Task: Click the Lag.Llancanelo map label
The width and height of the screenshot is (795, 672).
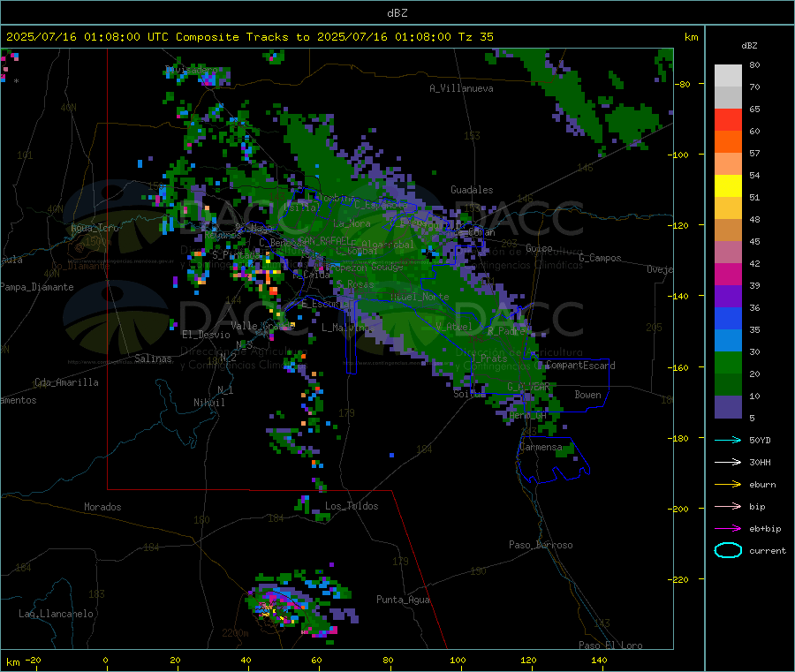Action: (x=56, y=614)
